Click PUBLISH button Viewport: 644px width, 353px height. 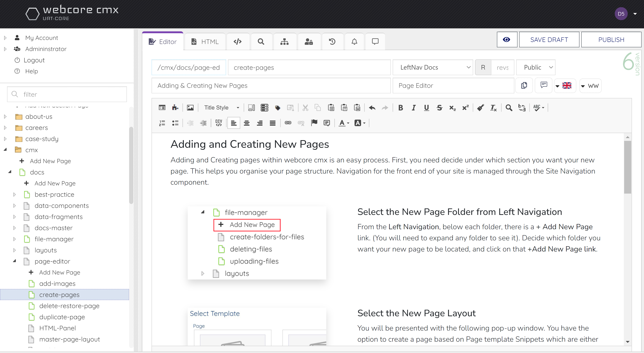(611, 40)
